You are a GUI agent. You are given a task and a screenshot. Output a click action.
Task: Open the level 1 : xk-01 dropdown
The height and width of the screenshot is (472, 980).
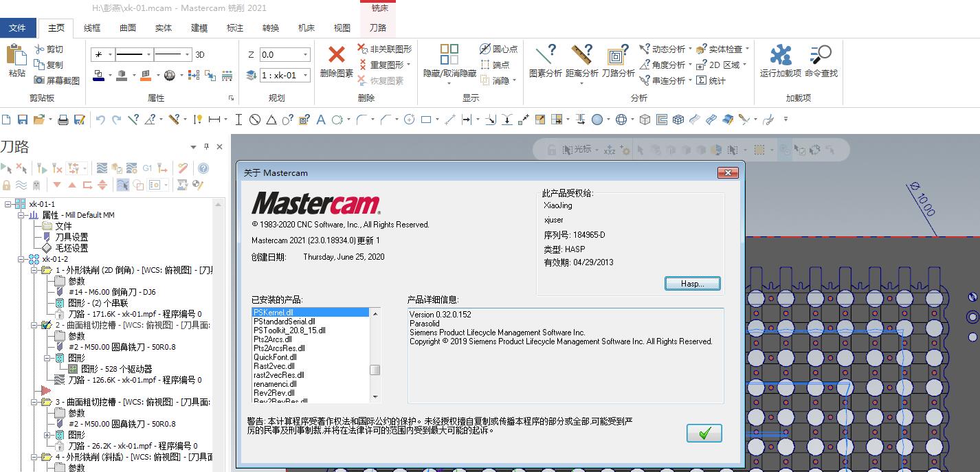(306, 75)
